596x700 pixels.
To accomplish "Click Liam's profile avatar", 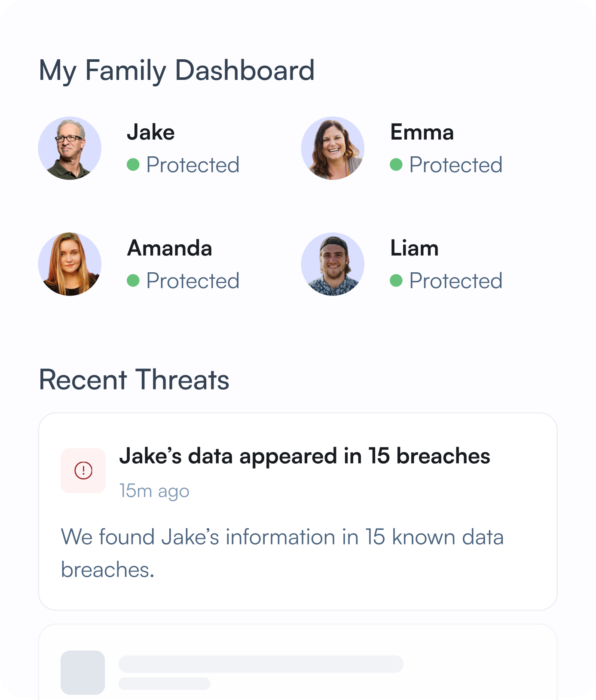I will [x=333, y=264].
